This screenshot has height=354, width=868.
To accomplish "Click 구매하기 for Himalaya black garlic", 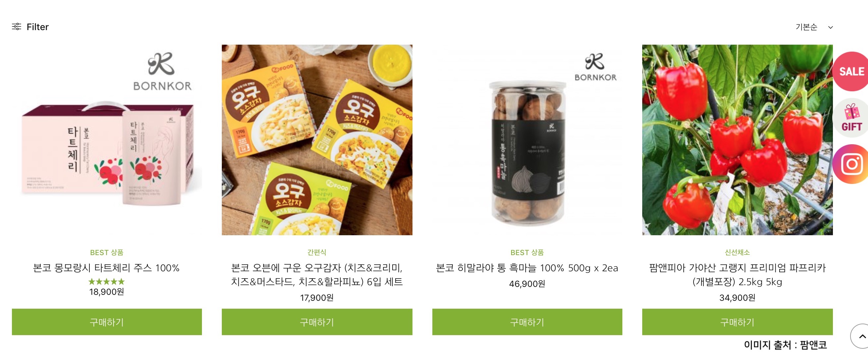I will point(527,322).
